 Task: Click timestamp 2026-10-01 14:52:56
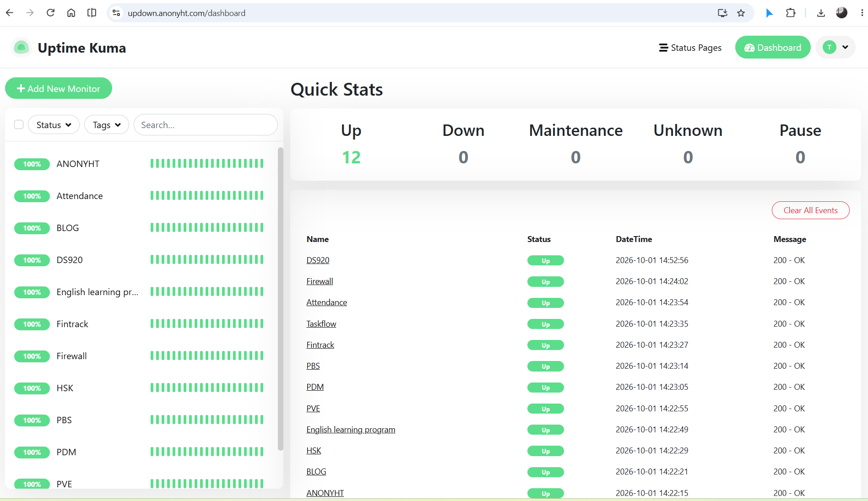coord(652,260)
